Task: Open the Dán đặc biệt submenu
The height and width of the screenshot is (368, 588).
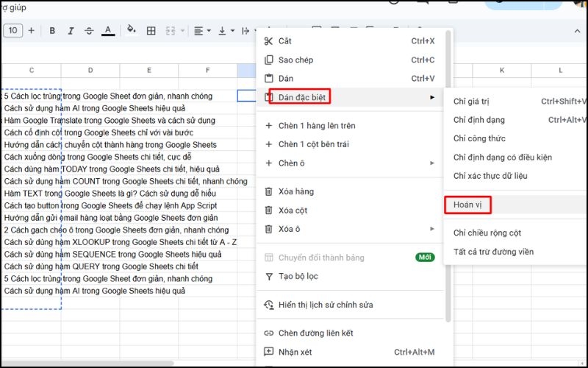Action: (x=350, y=97)
